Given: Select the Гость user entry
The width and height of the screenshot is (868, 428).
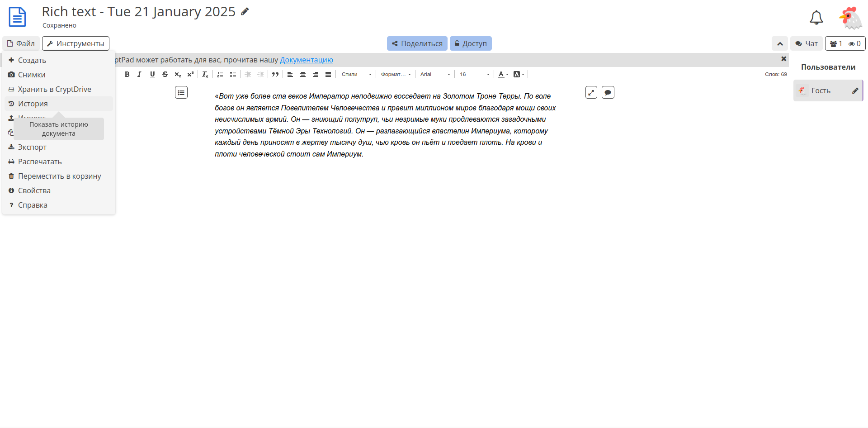Looking at the screenshot, I should pyautogui.click(x=828, y=90).
